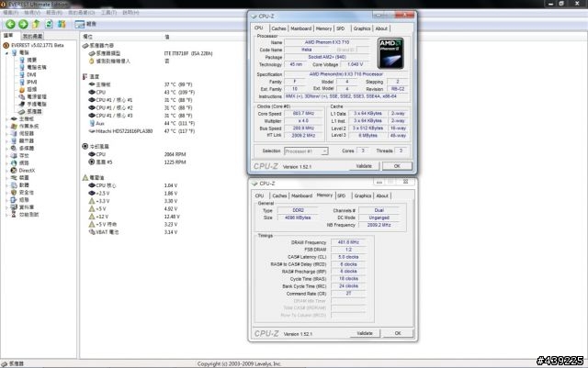Click the Aux temperature sensor icon

pyautogui.click(x=92, y=123)
